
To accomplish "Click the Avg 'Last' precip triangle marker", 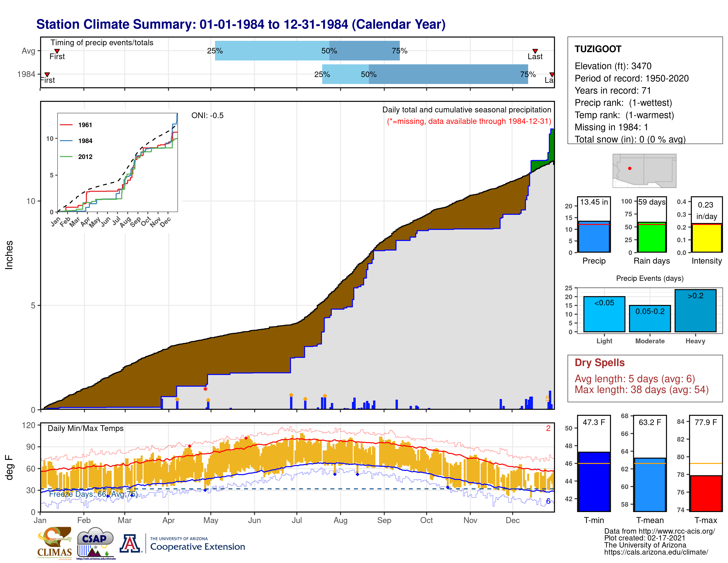I will point(535,51).
